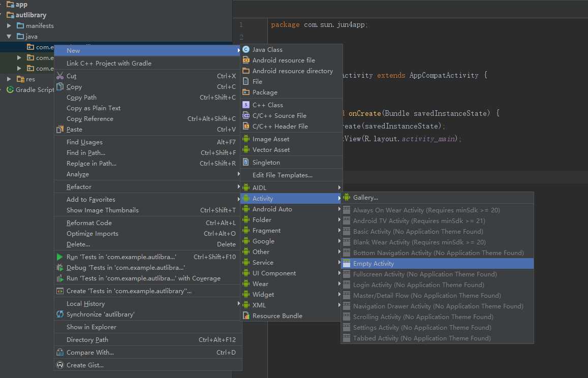Open the AIDL submenu arrow
The width and height of the screenshot is (588, 378).
tap(339, 187)
